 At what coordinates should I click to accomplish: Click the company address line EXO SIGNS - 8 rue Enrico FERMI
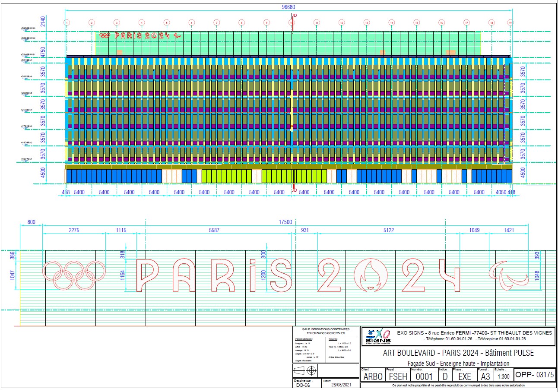coord(474,333)
